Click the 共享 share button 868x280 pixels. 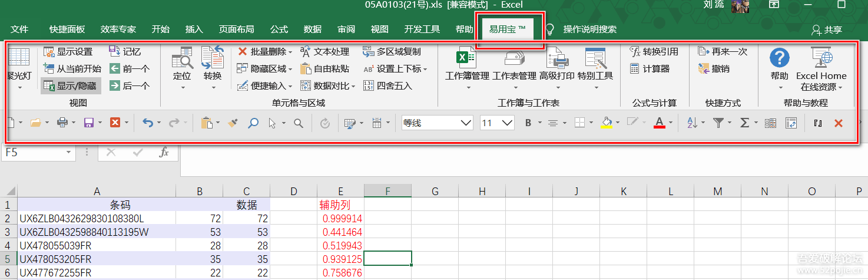(x=827, y=29)
